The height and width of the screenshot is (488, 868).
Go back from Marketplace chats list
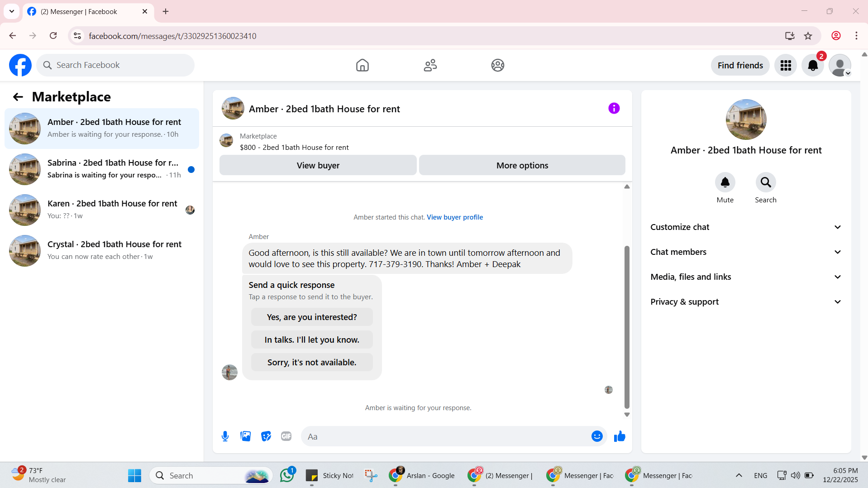coord(18,97)
